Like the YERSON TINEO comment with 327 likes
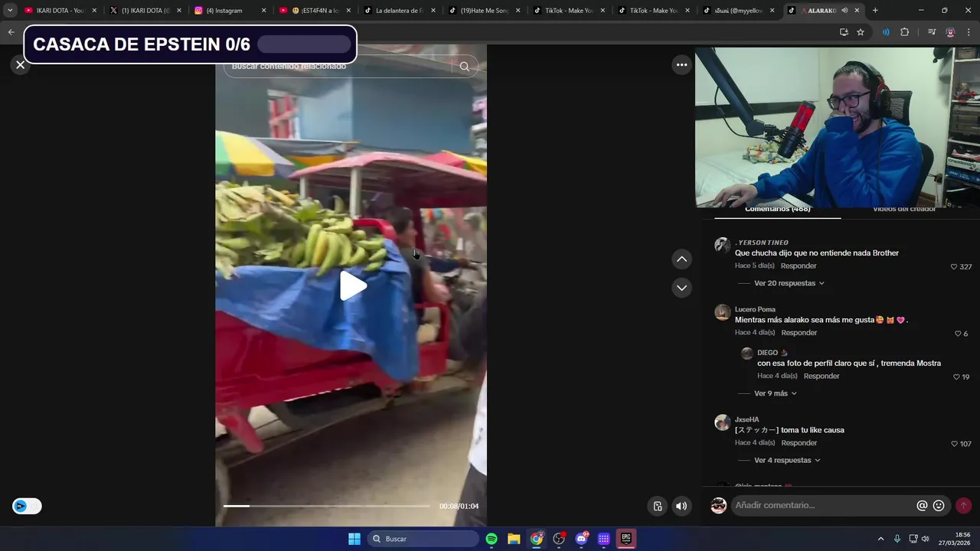 tap(954, 267)
